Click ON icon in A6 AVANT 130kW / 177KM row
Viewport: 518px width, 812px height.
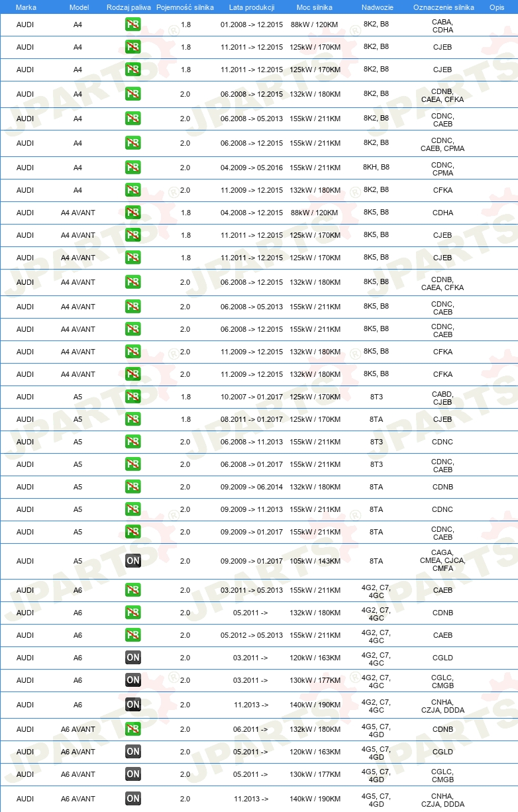click(133, 774)
